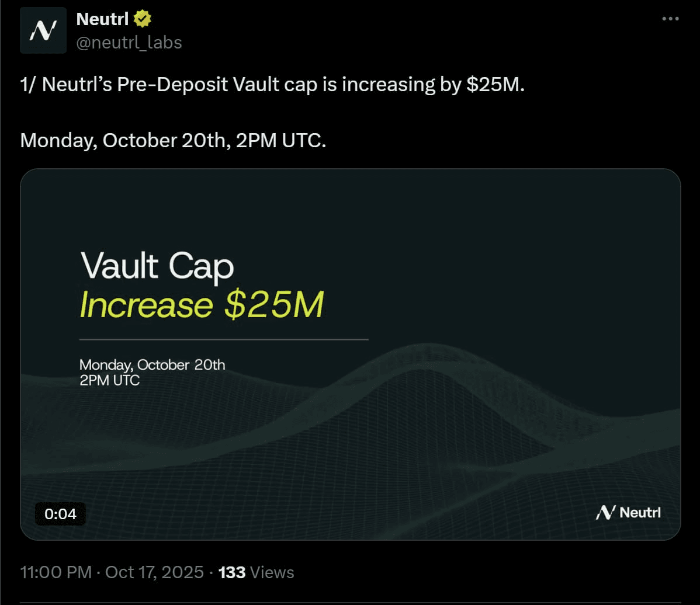This screenshot has height=605, width=700.
Task: Click the "1/" thread number in tweet
Action: (28, 85)
